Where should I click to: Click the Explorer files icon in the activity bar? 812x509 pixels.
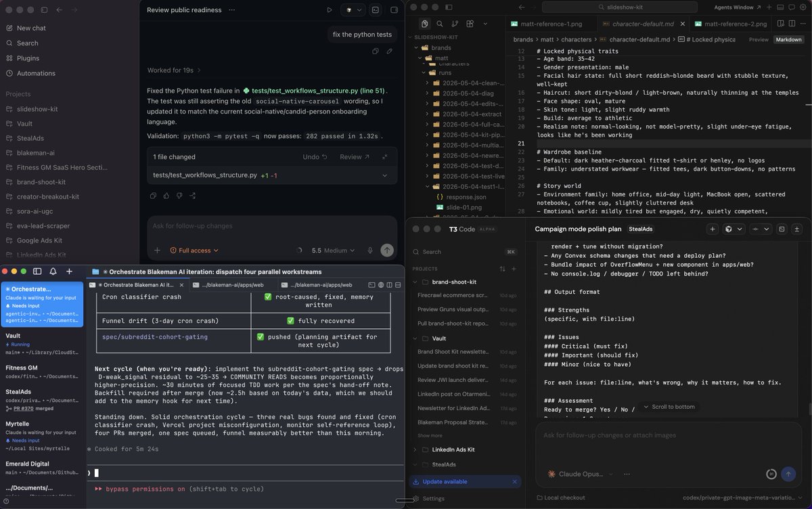[424, 24]
